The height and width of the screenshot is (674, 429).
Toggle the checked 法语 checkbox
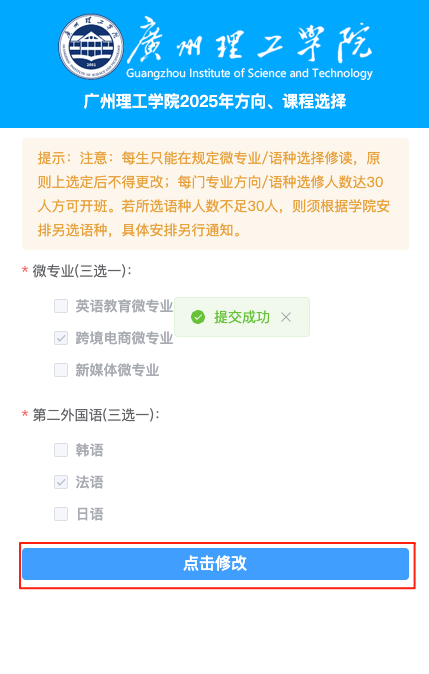tap(61, 482)
